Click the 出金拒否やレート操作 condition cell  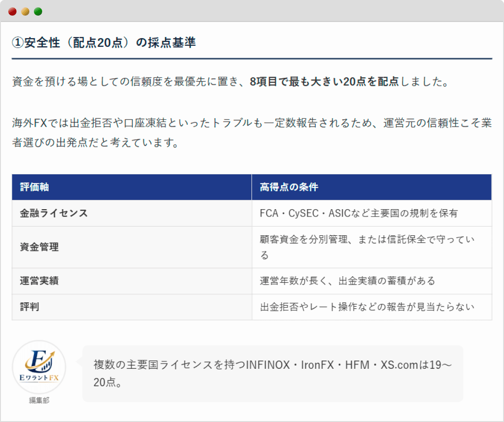pos(372,307)
